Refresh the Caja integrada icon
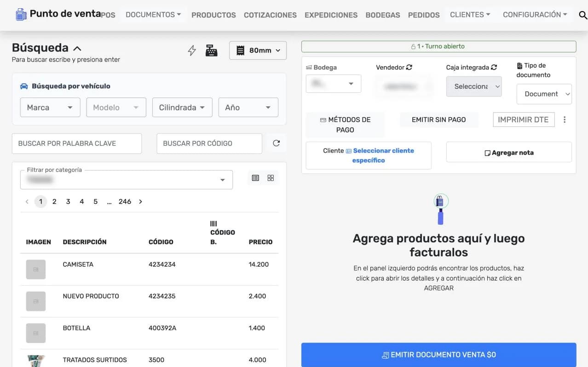 494,67
